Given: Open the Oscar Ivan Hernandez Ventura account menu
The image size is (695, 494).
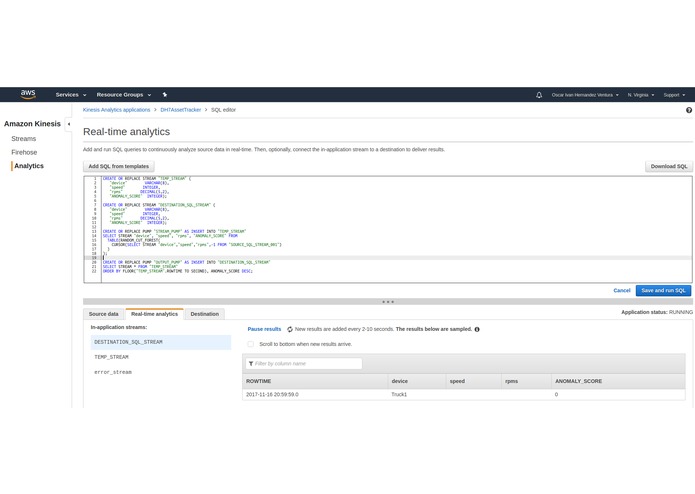Looking at the screenshot, I should (x=585, y=95).
